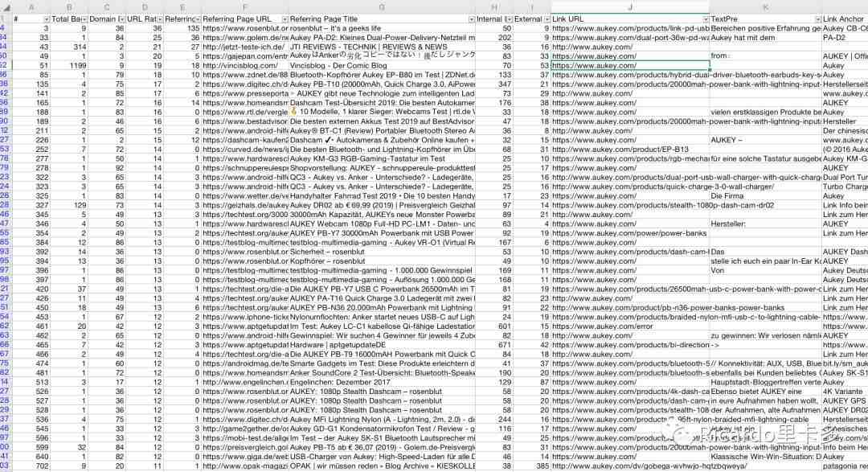Select cell 'https://www.wetter.de/ve'

245,196
